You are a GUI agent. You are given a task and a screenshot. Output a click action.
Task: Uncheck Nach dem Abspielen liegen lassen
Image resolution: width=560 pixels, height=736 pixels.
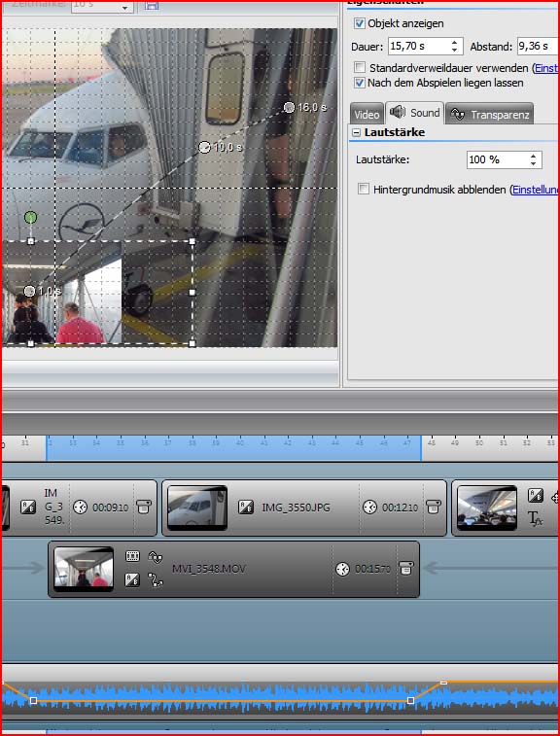point(360,83)
